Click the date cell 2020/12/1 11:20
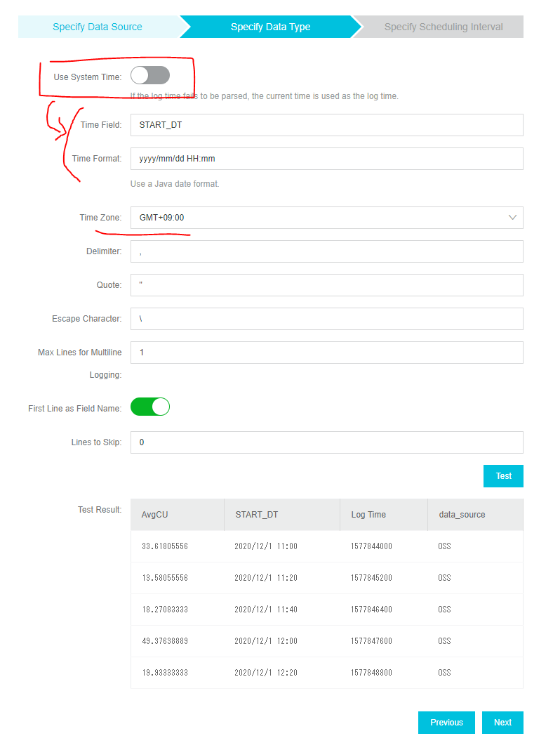The height and width of the screenshot is (750, 560). click(266, 578)
